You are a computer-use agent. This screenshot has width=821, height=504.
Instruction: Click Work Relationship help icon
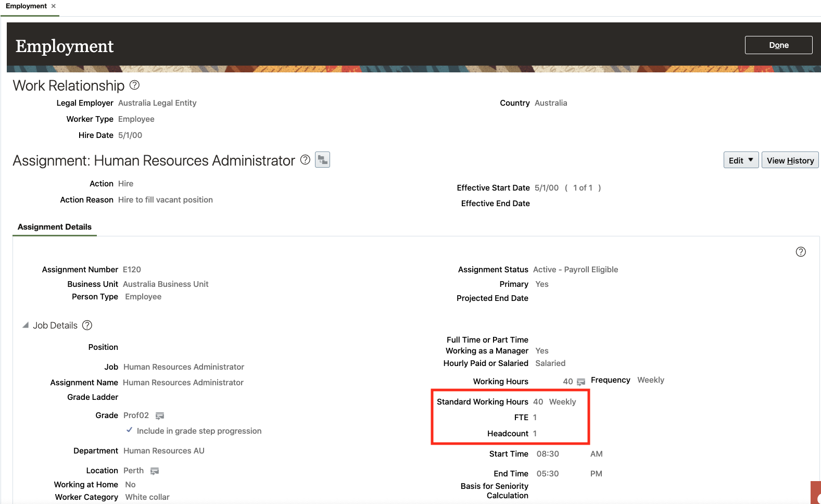click(x=134, y=85)
